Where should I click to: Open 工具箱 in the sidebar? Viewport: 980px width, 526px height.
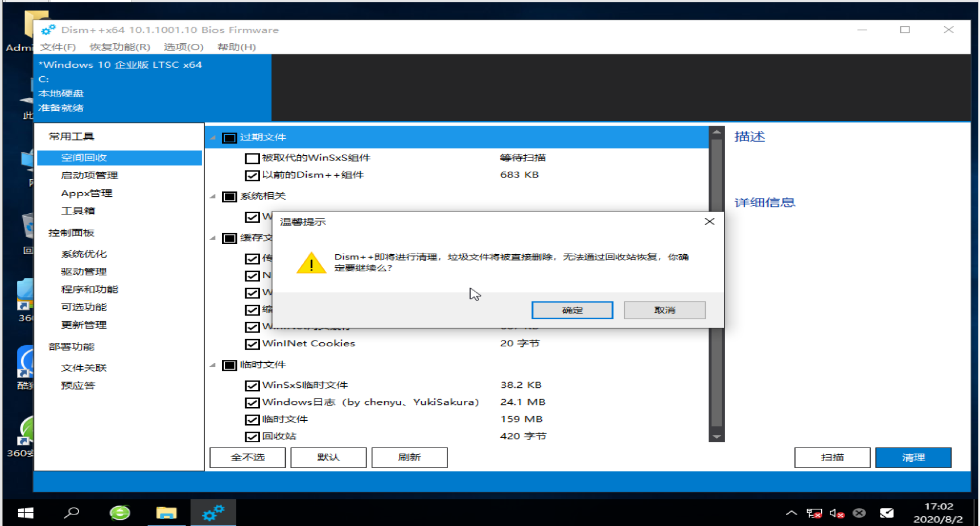(78, 210)
